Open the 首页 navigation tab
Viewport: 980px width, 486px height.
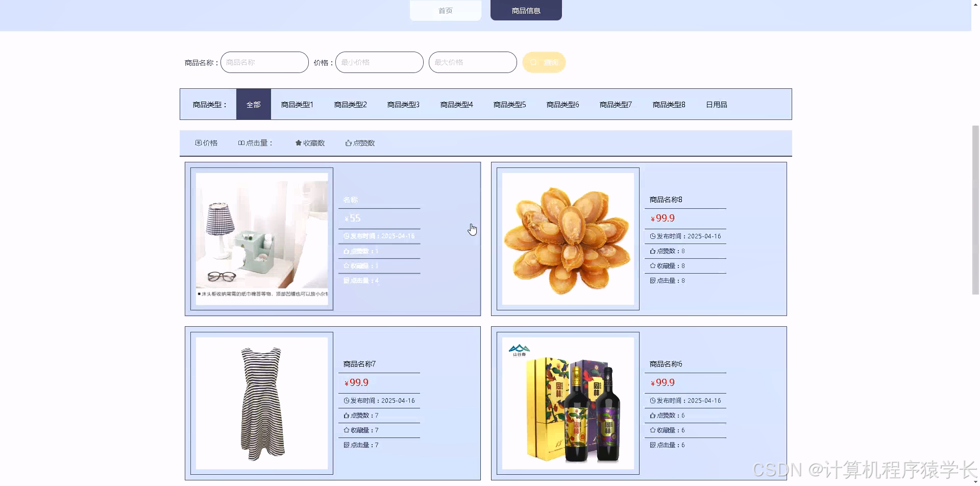click(445, 10)
